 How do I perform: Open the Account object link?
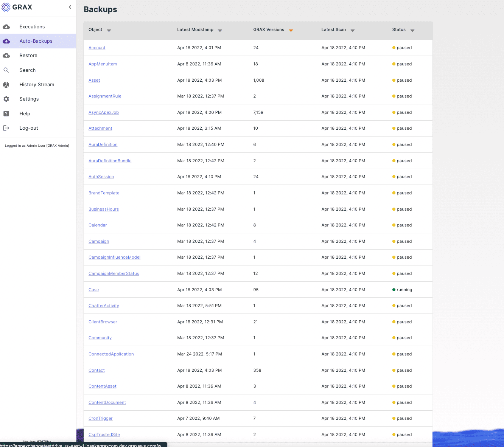97,48
